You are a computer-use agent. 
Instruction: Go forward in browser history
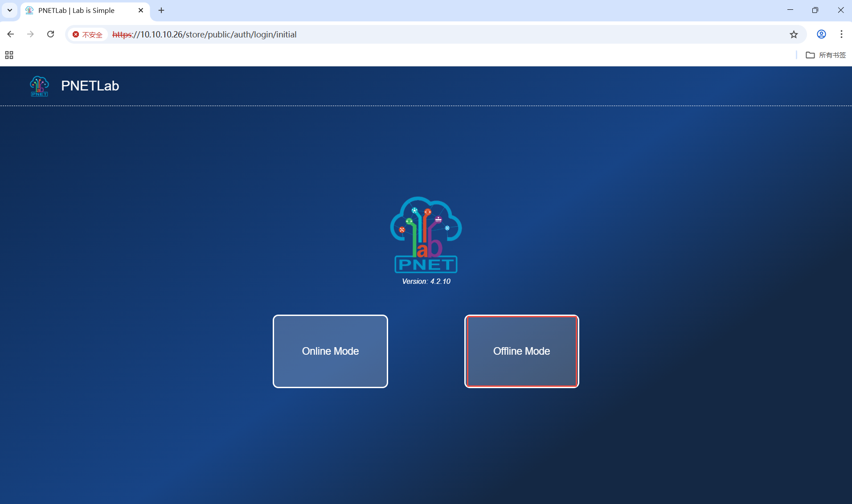pyautogui.click(x=30, y=34)
